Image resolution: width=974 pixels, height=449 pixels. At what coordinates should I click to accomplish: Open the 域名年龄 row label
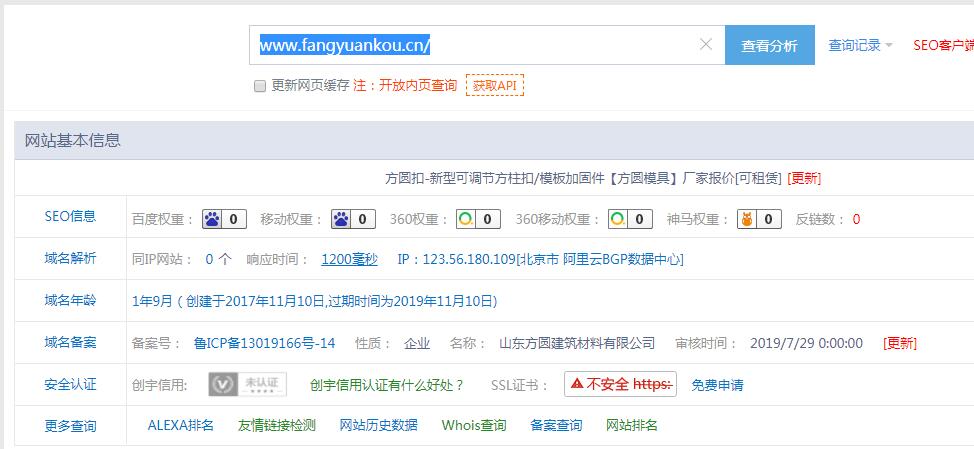(x=70, y=301)
